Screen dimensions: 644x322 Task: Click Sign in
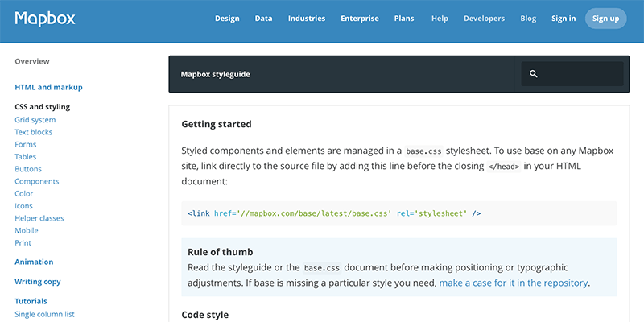(x=563, y=19)
